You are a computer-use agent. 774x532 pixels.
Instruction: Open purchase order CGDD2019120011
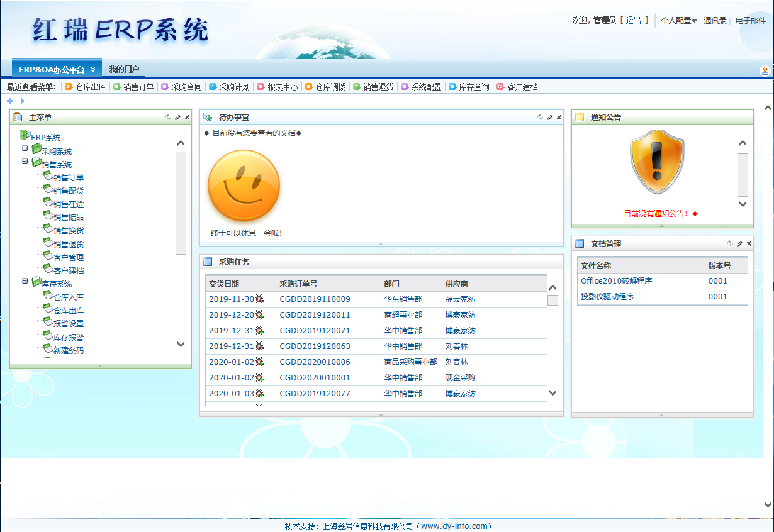(315, 315)
